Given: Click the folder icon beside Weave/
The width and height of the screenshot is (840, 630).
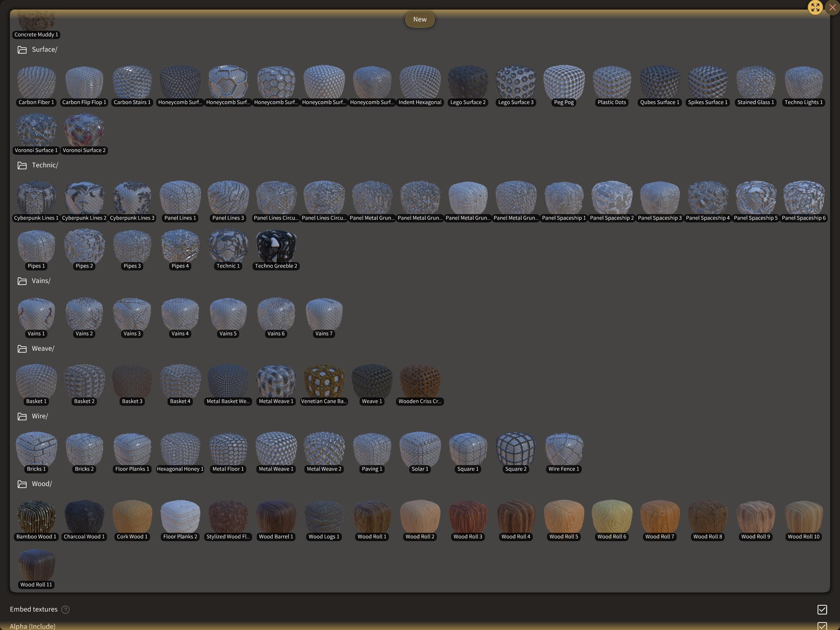Looking at the screenshot, I should (22, 349).
